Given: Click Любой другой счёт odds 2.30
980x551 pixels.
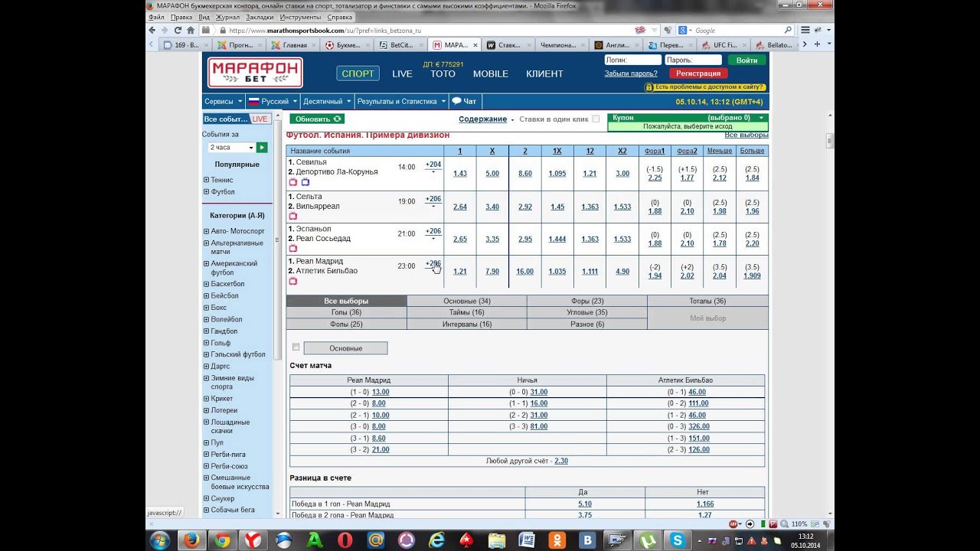Looking at the screenshot, I should pyautogui.click(x=561, y=461).
